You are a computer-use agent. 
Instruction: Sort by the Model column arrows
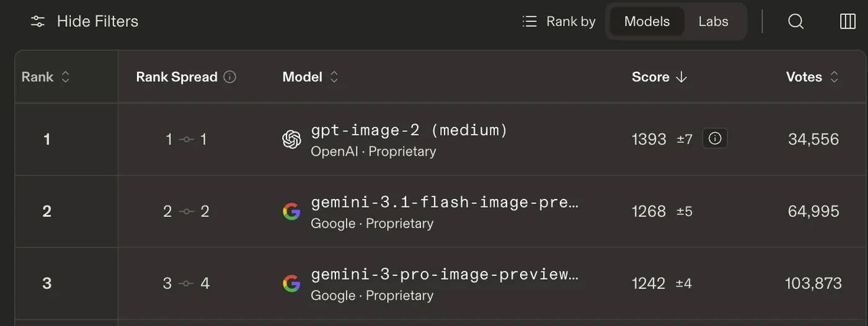click(334, 77)
